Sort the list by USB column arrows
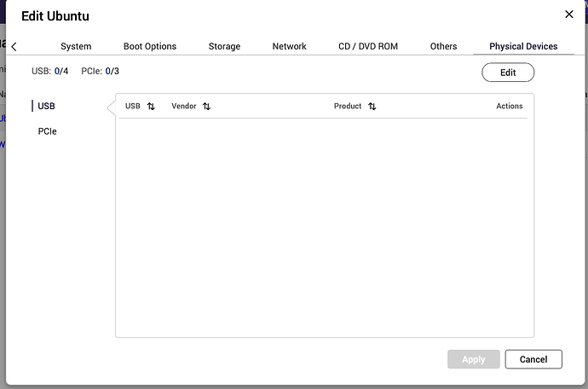 pos(151,107)
